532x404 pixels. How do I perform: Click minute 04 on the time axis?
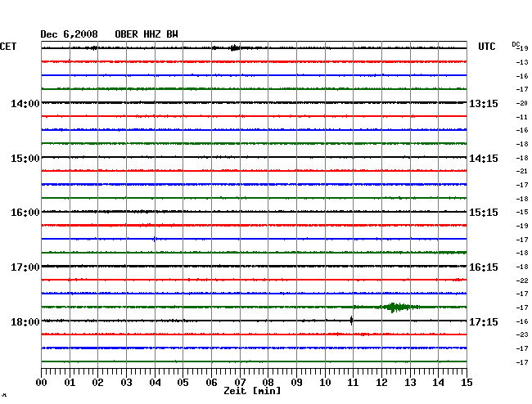pos(155,382)
